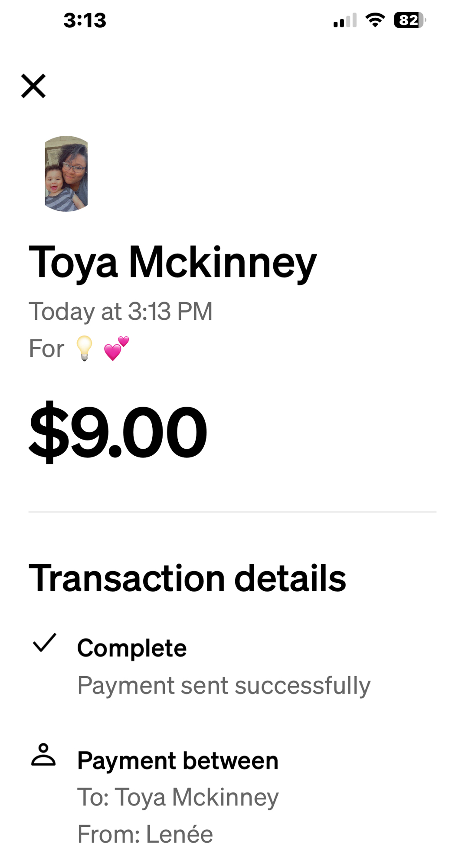Tap the "Today at 3:13 PM" timestamp
The height and width of the screenshot is (868, 465).
pos(121,311)
